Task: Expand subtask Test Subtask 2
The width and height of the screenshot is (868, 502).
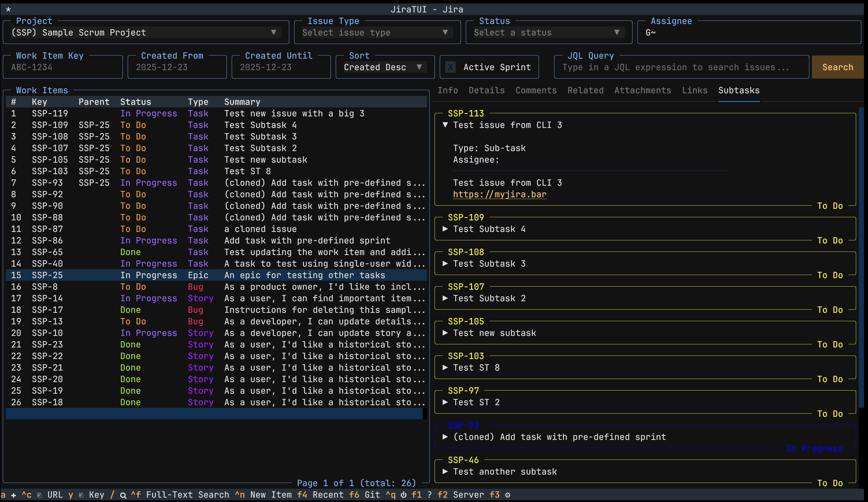Action: [x=445, y=298]
